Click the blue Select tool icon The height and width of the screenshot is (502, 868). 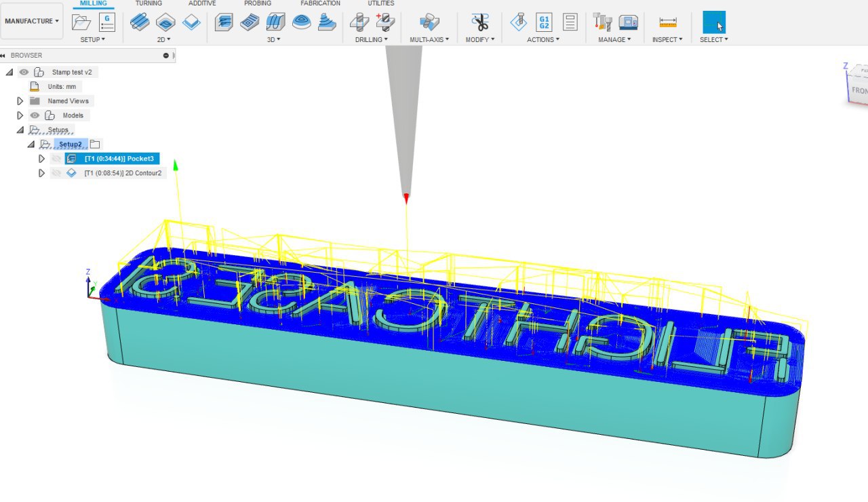tap(713, 22)
